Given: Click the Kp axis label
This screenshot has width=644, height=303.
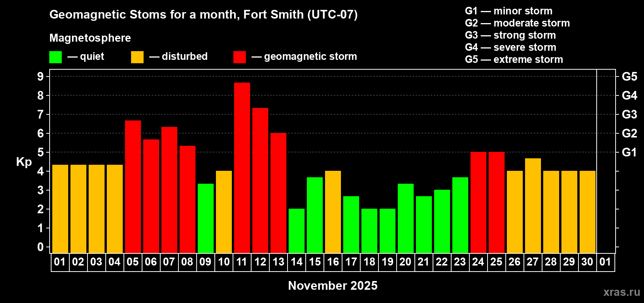Looking at the screenshot, I should (x=24, y=162).
